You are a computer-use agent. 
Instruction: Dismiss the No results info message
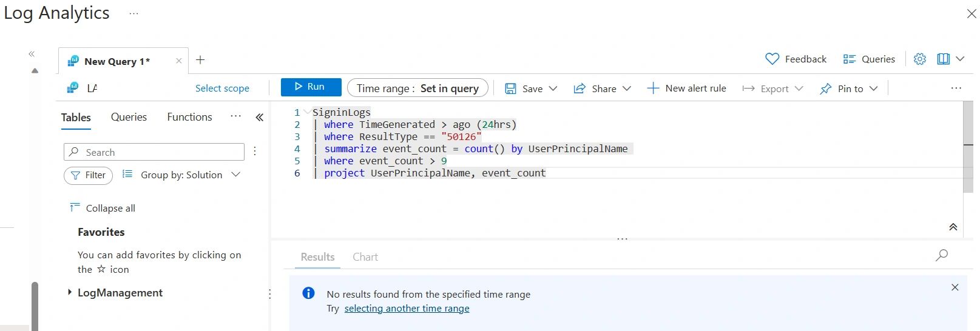[x=955, y=287]
